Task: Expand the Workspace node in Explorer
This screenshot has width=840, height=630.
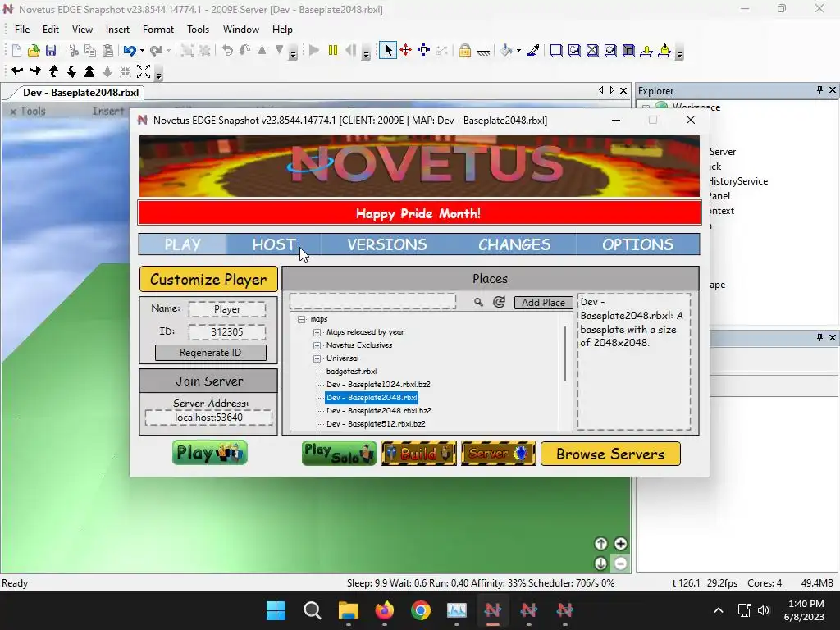Action: click(x=646, y=107)
